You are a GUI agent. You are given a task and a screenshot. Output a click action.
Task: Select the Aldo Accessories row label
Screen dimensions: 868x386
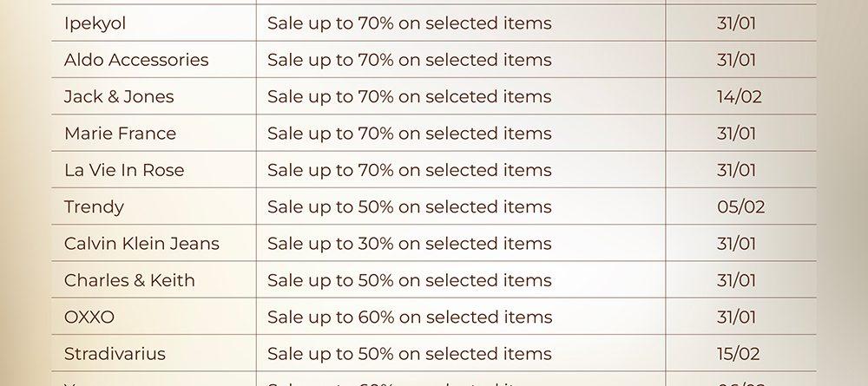pyautogui.click(x=136, y=60)
